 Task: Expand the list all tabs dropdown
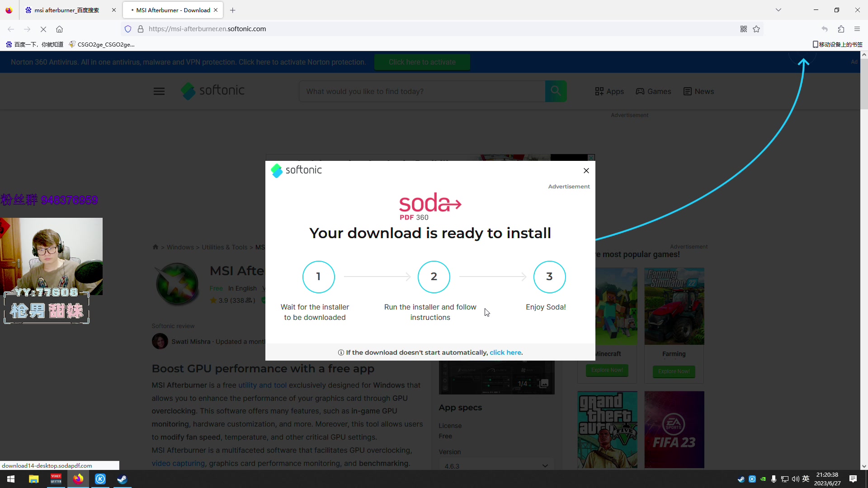(778, 10)
